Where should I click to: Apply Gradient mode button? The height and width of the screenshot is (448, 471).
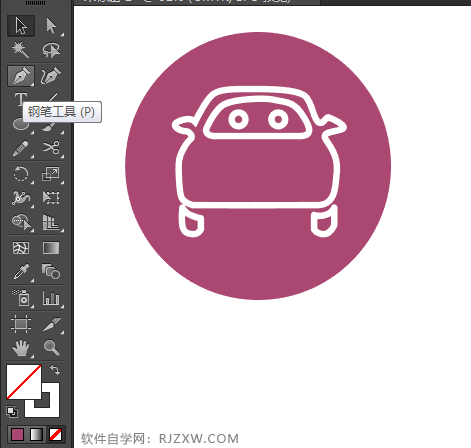click(36, 434)
